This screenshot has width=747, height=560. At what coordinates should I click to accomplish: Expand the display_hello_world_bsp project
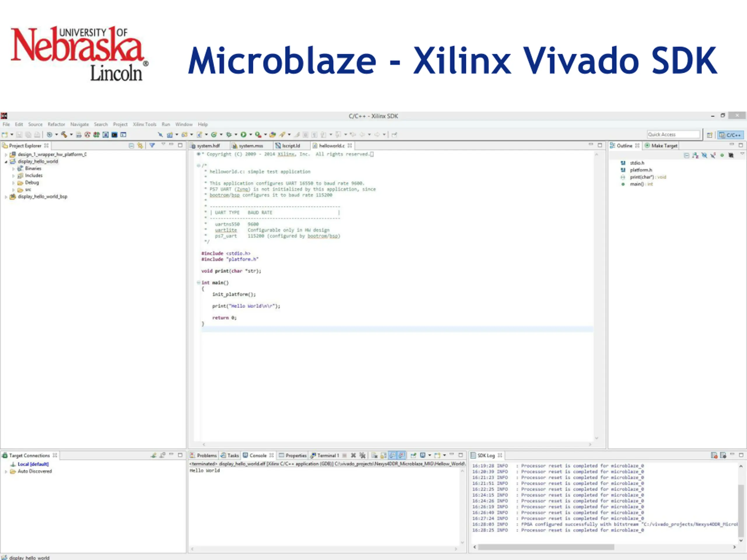[x=6, y=197]
